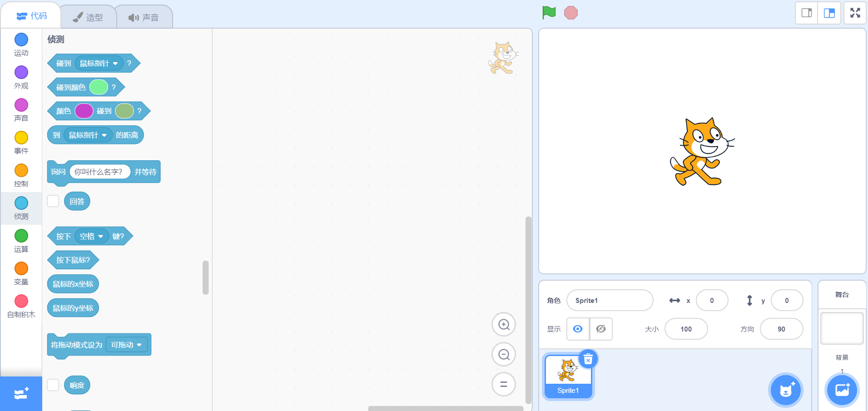Edit the 方向 direction field

pyautogui.click(x=782, y=329)
